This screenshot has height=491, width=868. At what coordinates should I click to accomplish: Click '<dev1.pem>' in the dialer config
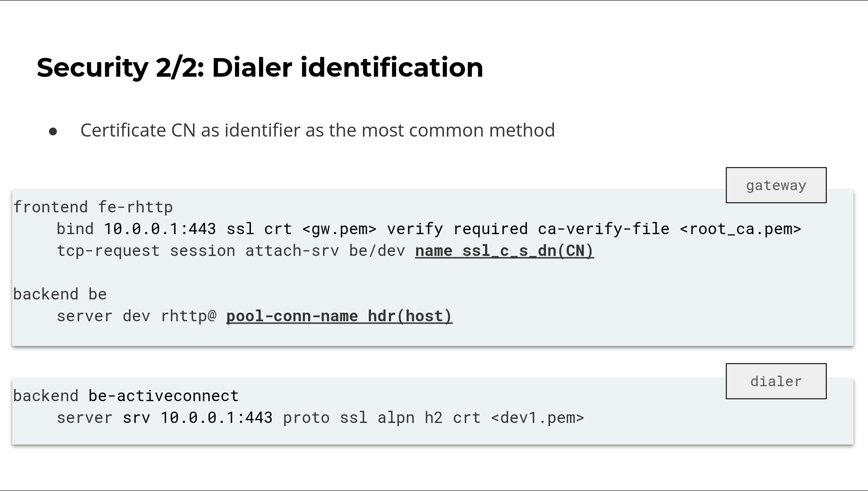538,418
